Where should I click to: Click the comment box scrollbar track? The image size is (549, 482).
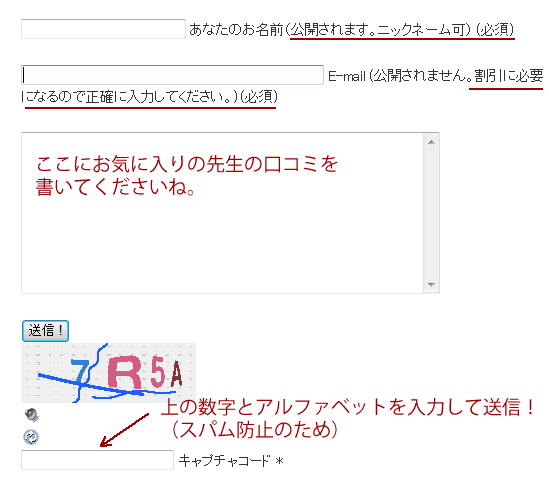click(431, 213)
